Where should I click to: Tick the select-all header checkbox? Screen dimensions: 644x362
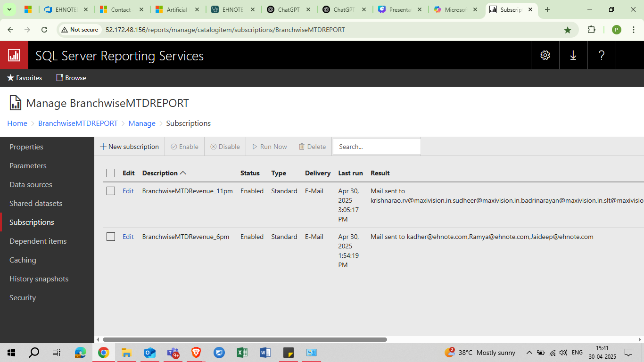[x=111, y=173]
